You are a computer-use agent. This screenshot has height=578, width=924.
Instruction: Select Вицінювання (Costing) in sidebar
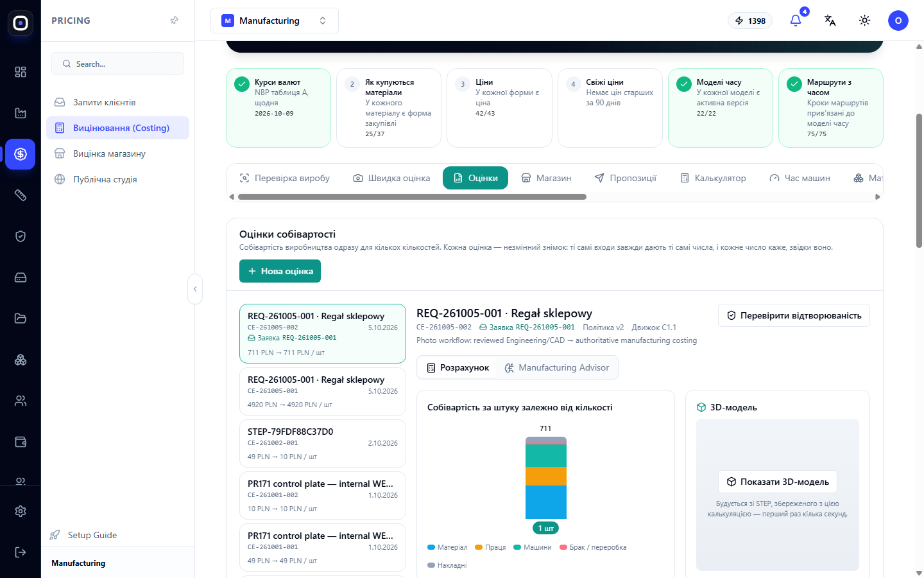(117, 128)
